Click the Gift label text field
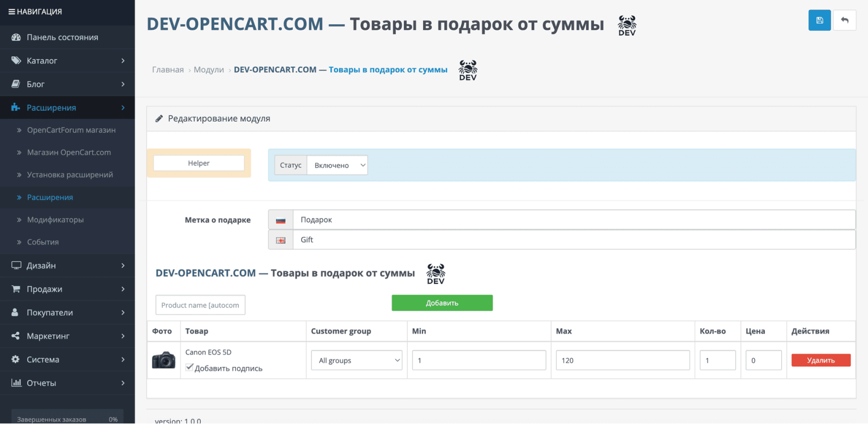The height and width of the screenshot is (424, 868). (x=574, y=240)
